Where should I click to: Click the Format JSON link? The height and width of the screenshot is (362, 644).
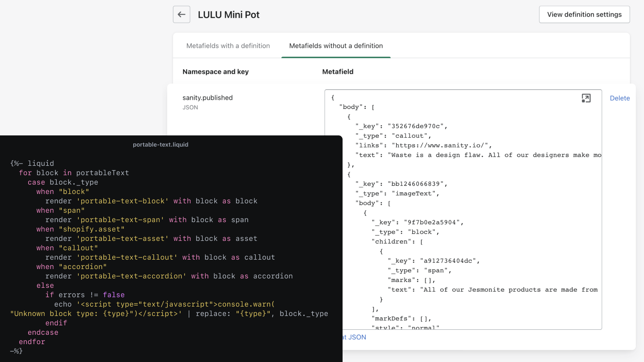point(352,337)
